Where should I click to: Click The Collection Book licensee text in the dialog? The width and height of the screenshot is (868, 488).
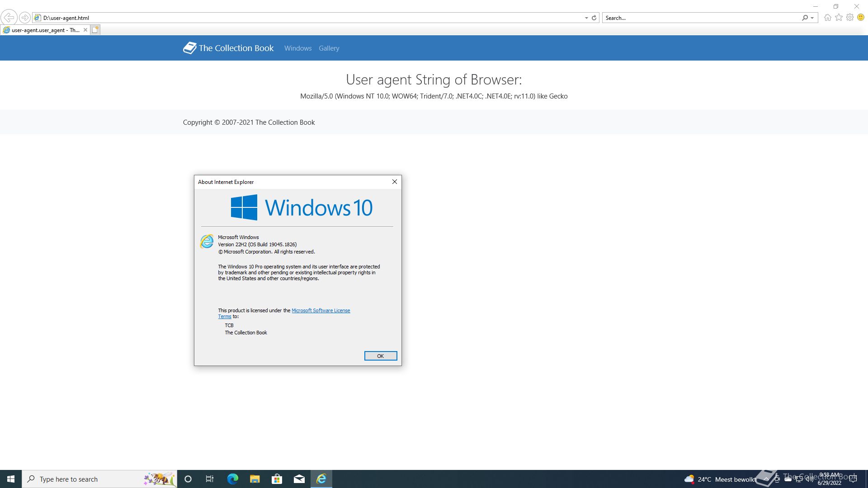[x=245, y=333]
